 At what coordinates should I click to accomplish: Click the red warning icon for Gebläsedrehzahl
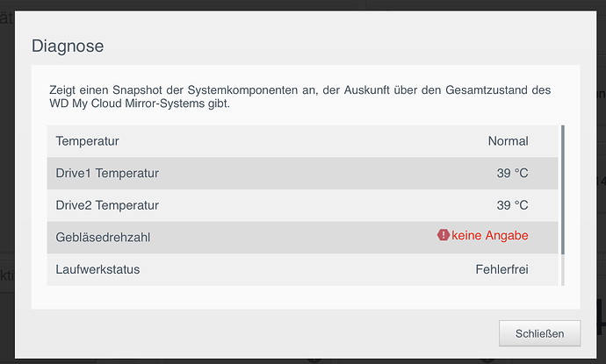pyautogui.click(x=444, y=235)
